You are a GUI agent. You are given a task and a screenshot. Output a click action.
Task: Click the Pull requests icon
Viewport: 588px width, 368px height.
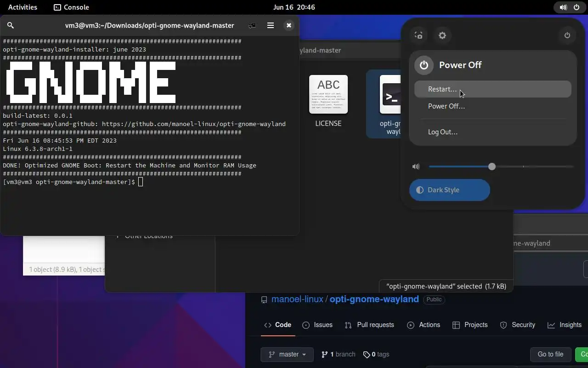coord(348,325)
